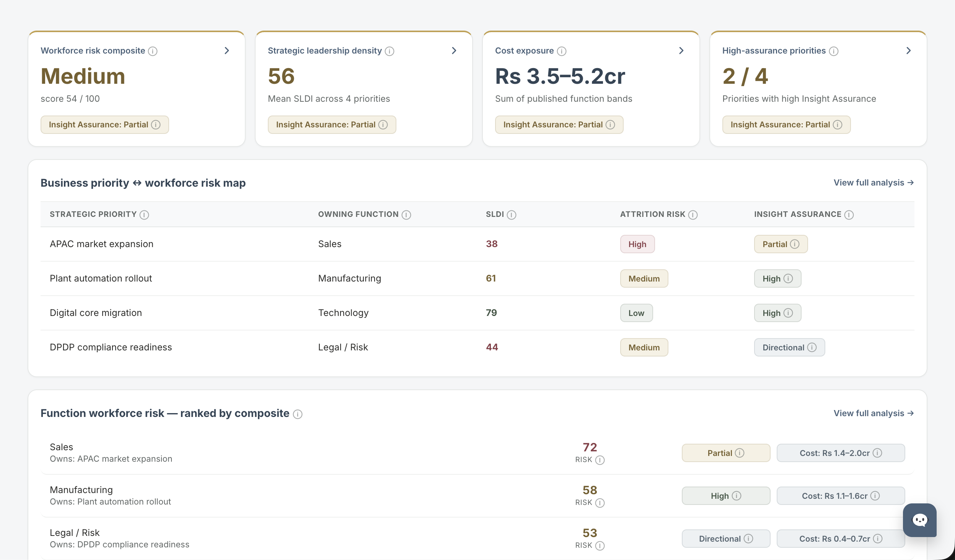Click SLDI value 44

(492, 347)
